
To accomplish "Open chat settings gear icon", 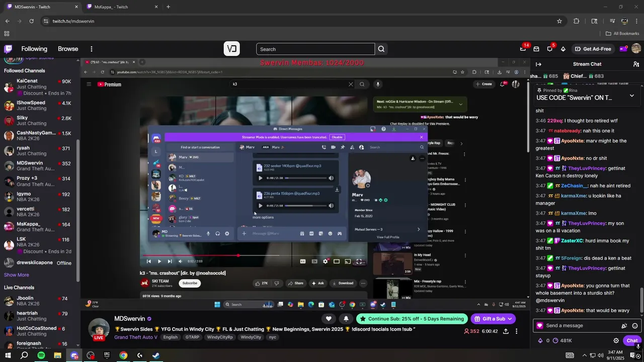I will [616, 340].
